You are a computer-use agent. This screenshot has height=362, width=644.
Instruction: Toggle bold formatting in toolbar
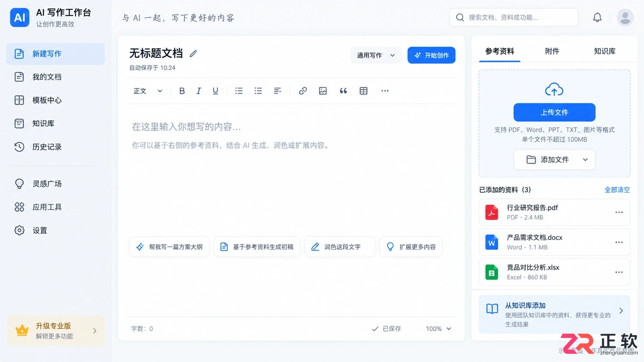coord(182,91)
